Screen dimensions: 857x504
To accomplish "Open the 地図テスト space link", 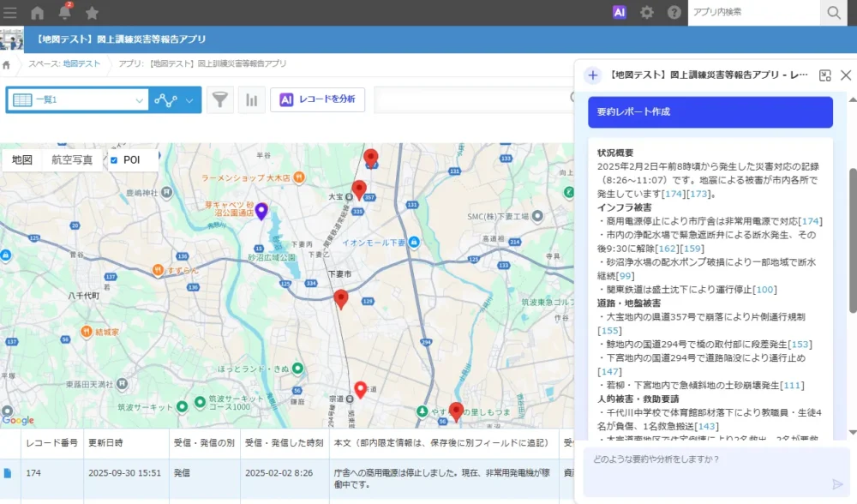I will pos(81,63).
